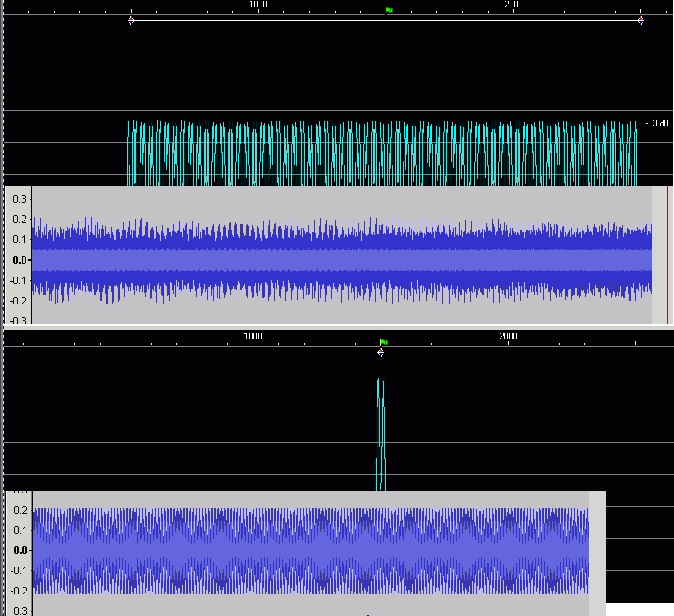Click the green flag marker in the top ruler
Screen dimensions: 674x616
pos(389,10)
